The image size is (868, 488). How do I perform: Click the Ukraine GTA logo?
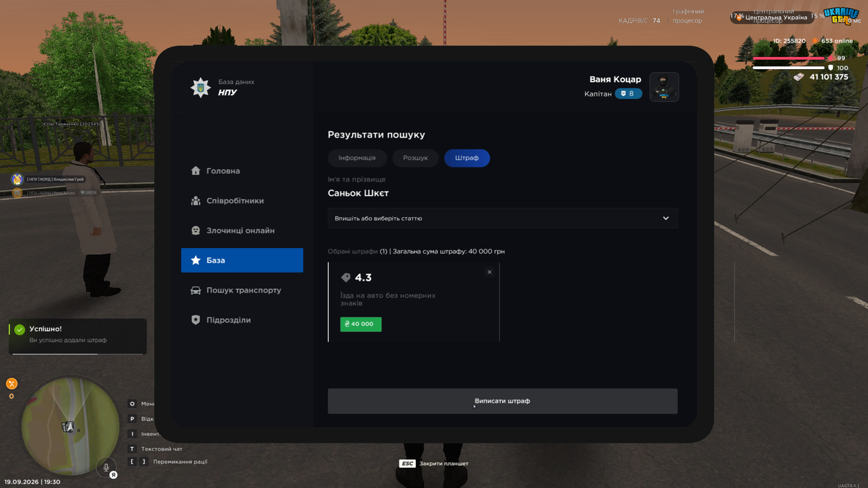coord(841,15)
